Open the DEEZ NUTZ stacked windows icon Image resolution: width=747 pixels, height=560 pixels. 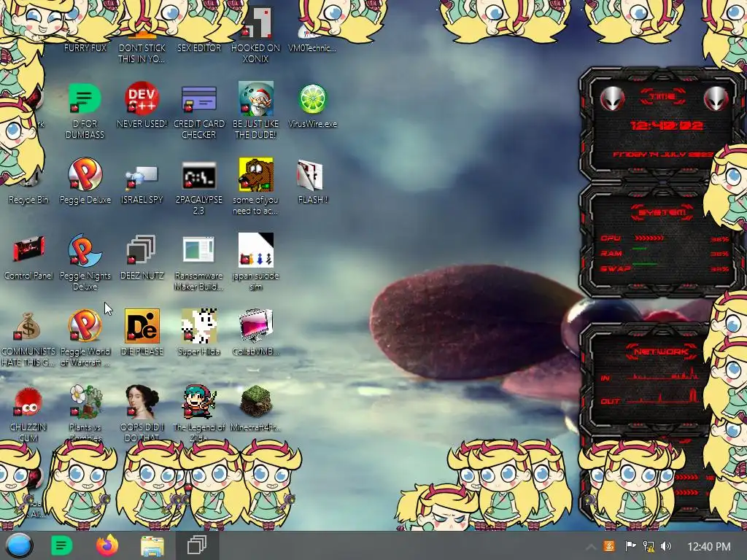[x=142, y=250]
